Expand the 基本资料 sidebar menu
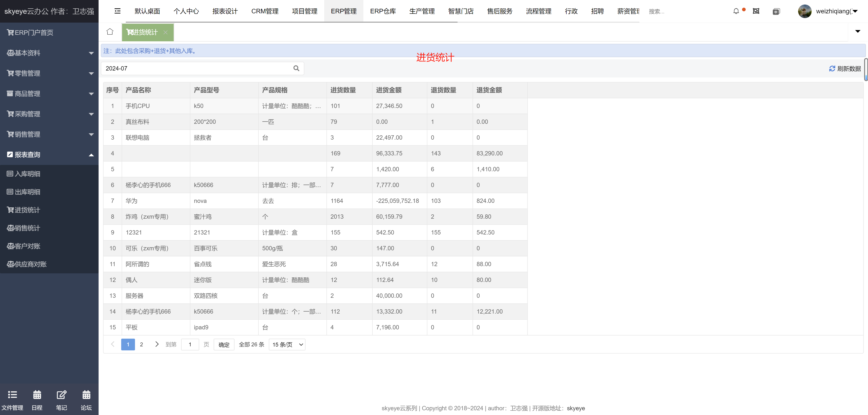 click(x=49, y=53)
